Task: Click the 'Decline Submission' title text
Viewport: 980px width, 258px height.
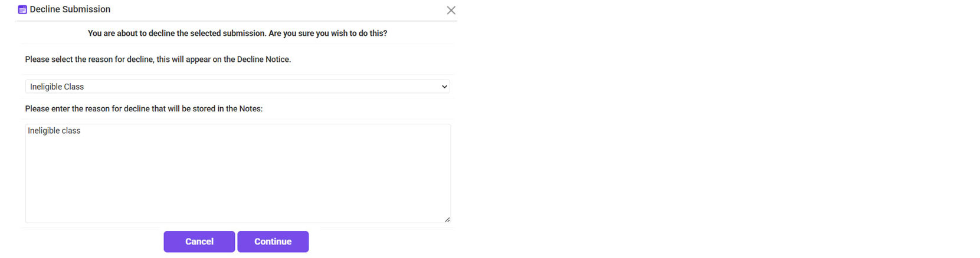Action: point(70,9)
